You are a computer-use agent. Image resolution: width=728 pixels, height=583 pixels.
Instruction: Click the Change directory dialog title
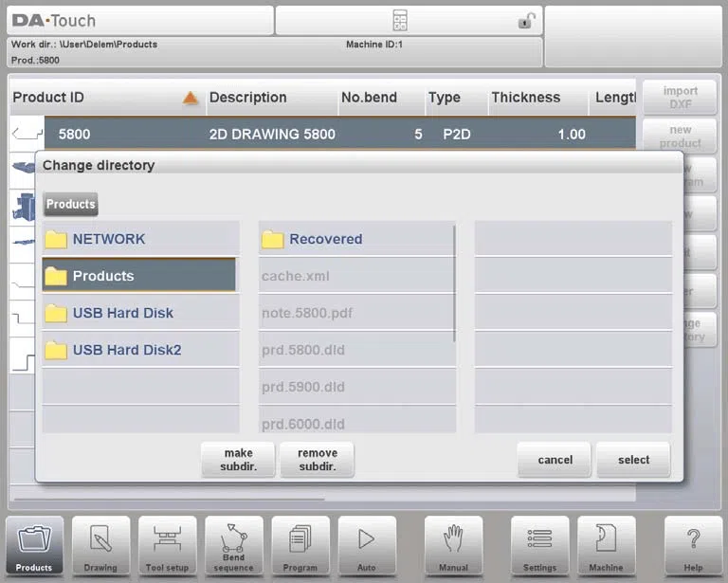tap(99, 165)
